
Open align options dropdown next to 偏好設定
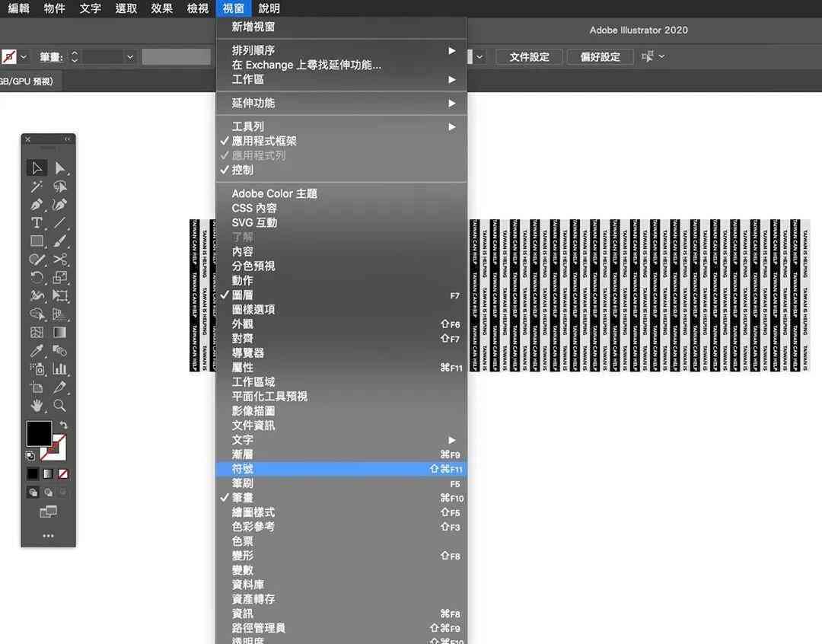click(x=662, y=56)
